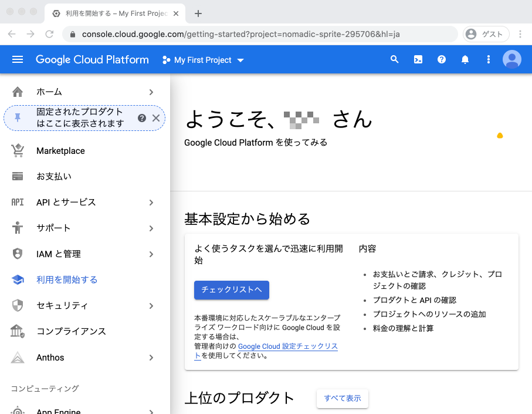532x414 pixels.
Task: Click the チェックリストへ button
Action: [x=231, y=290]
